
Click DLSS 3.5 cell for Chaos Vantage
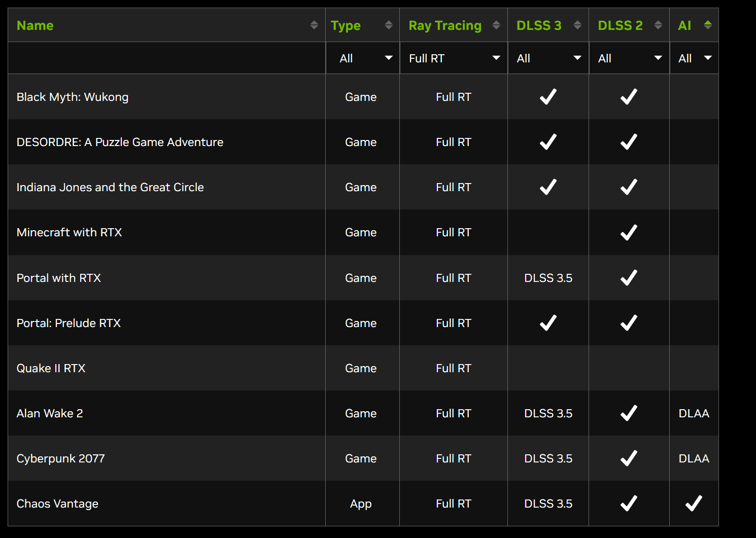548,504
